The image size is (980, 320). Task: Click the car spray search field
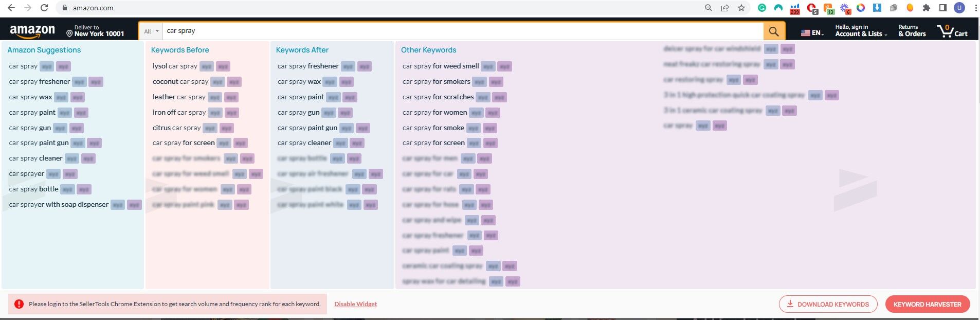(463, 31)
